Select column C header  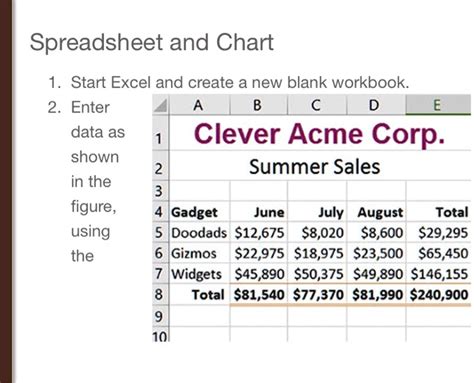(317, 106)
